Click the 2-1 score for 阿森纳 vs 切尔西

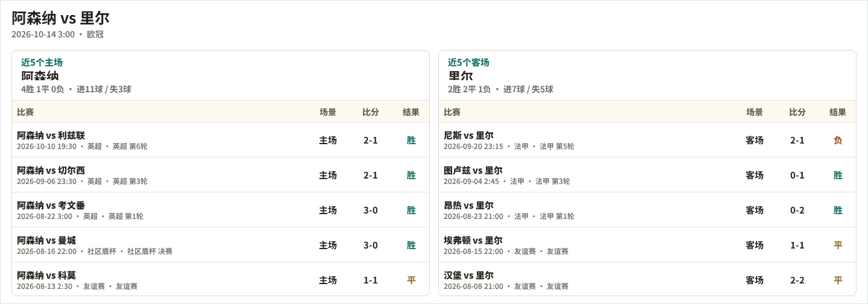(x=371, y=176)
